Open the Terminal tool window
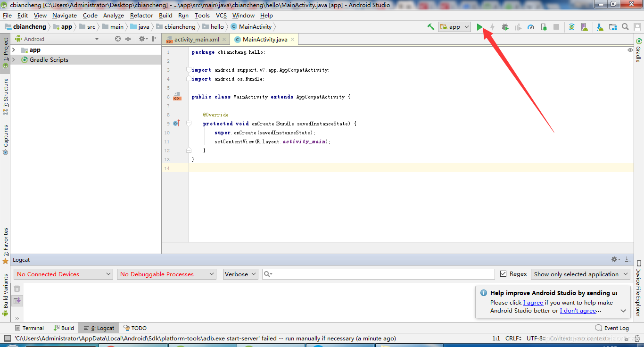644x347 pixels. pos(29,328)
